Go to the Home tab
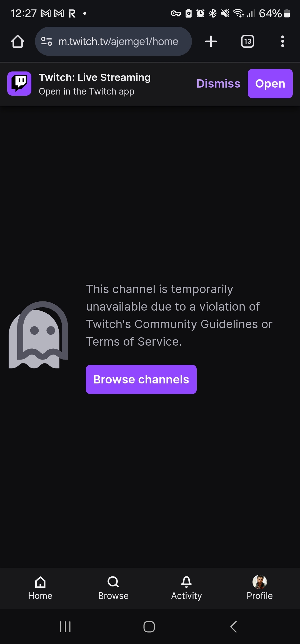Viewport: 300px width, 644px height. 40,588
